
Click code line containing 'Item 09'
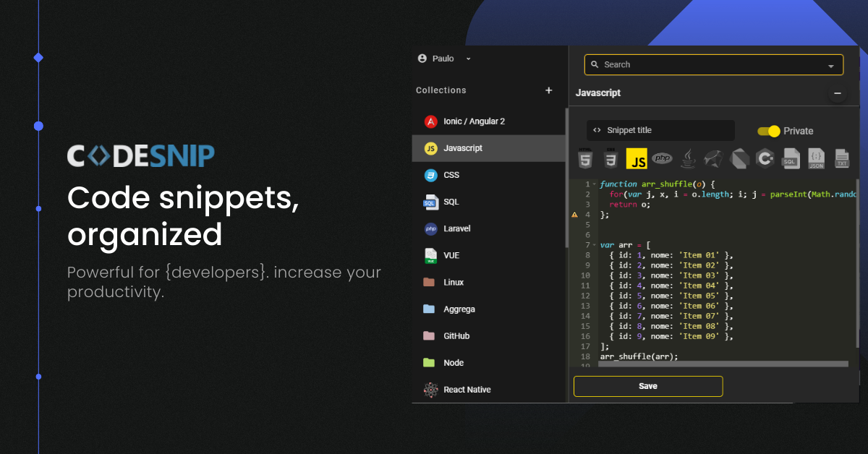671,336
